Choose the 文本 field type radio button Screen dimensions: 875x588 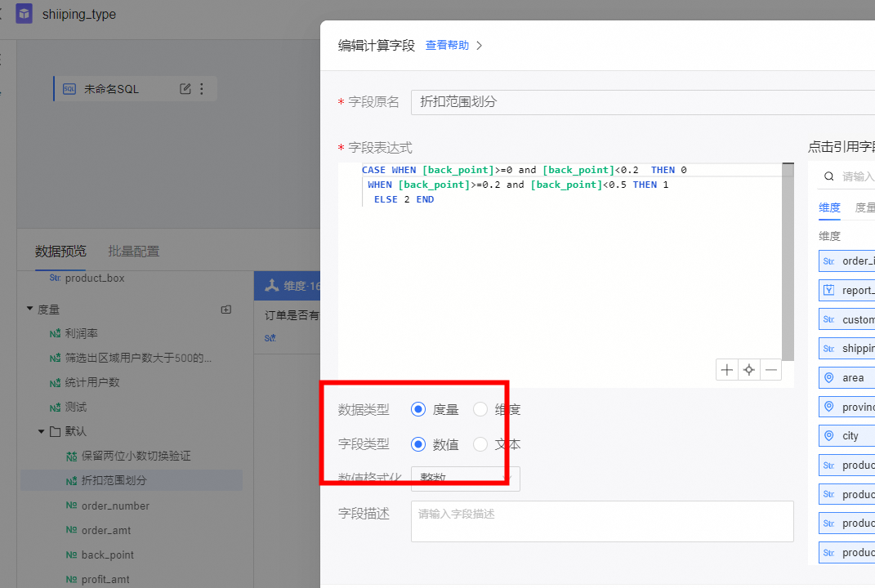coord(480,444)
